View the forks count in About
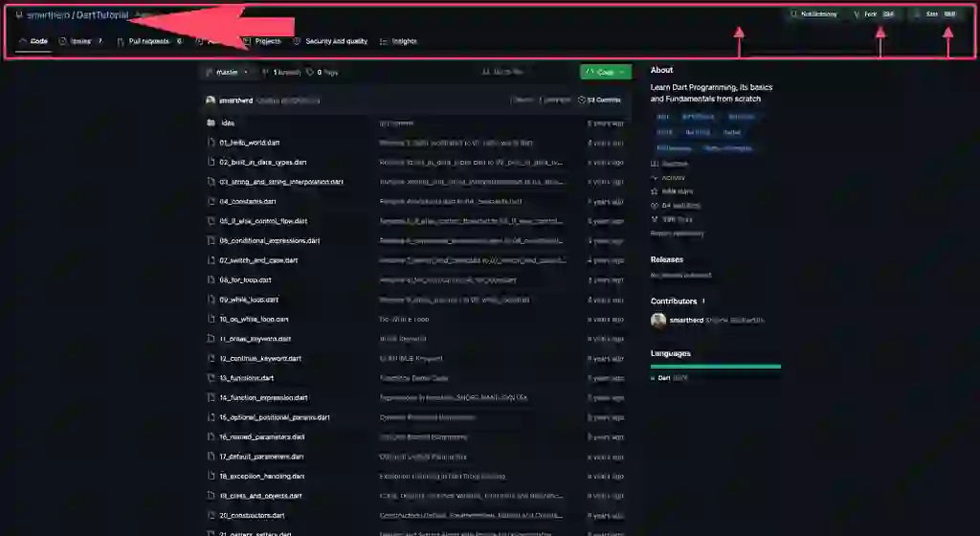The width and height of the screenshot is (980, 536). tap(671, 219)
